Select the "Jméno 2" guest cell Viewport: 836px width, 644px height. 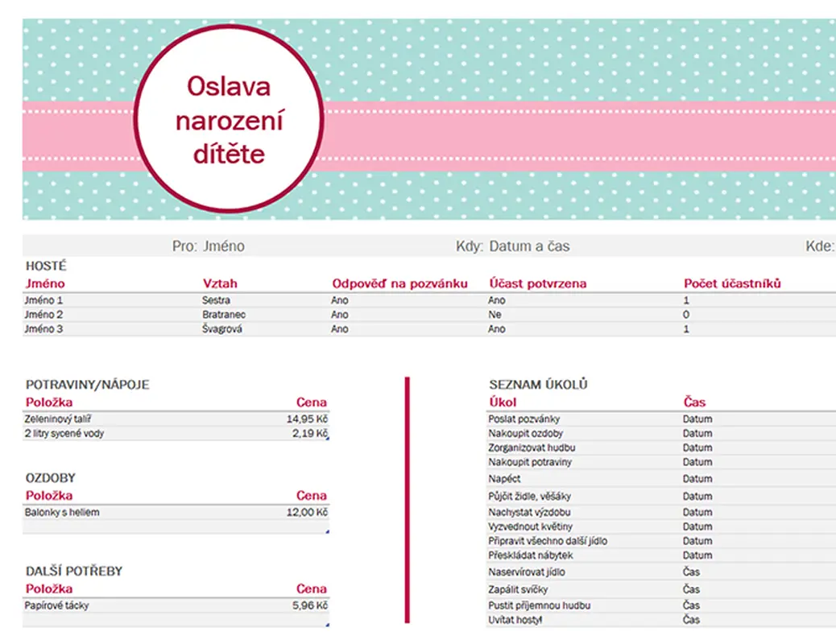(x=44, y=315)
